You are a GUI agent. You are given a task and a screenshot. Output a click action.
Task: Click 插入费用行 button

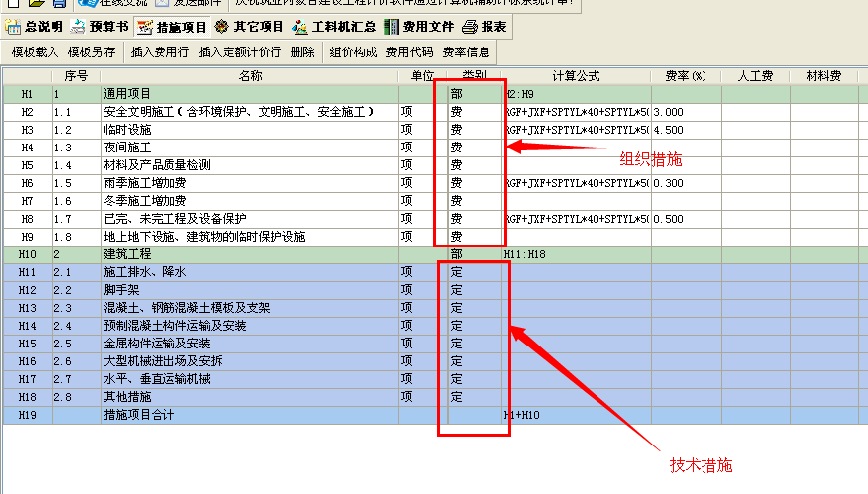pos(160,51)
